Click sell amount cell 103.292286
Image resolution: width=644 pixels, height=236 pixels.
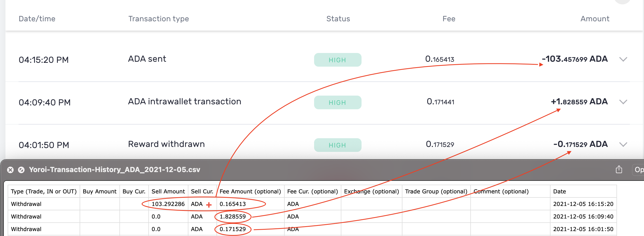click(168, 204)
